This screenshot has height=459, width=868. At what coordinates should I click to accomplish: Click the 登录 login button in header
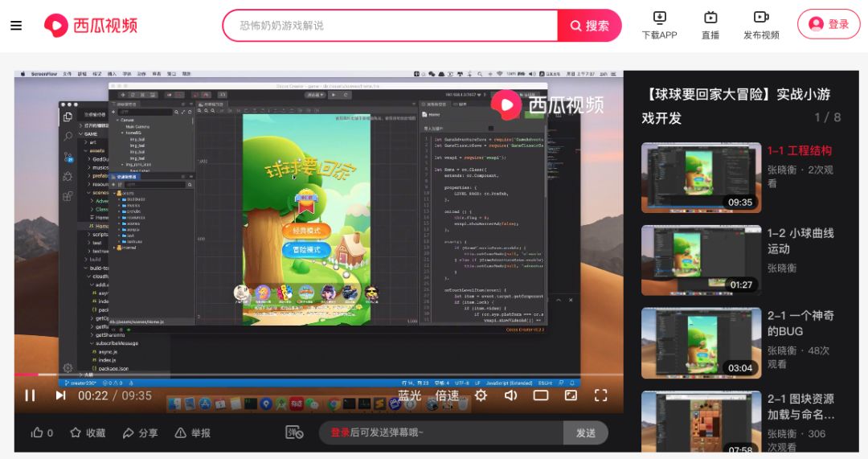coord(829,24)
